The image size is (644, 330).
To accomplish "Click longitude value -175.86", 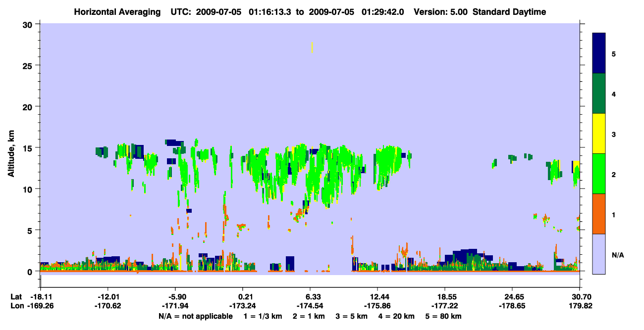I will pos(377,306).
